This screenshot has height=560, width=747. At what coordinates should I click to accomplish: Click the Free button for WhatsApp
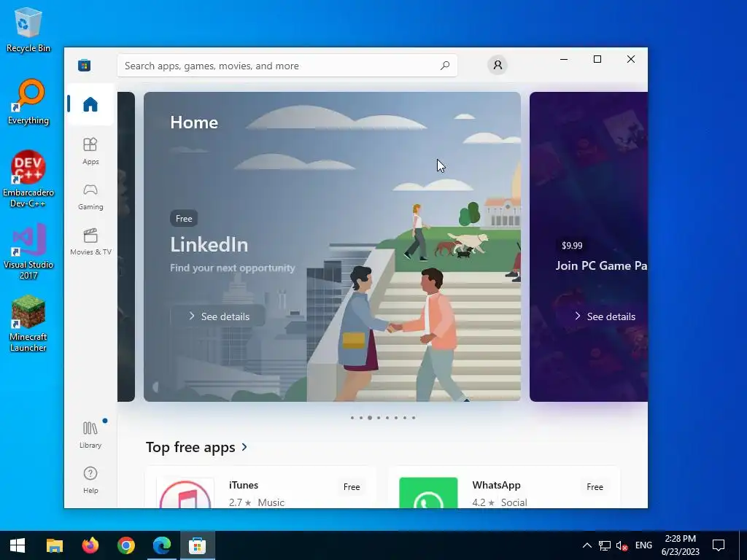(595, 486)
